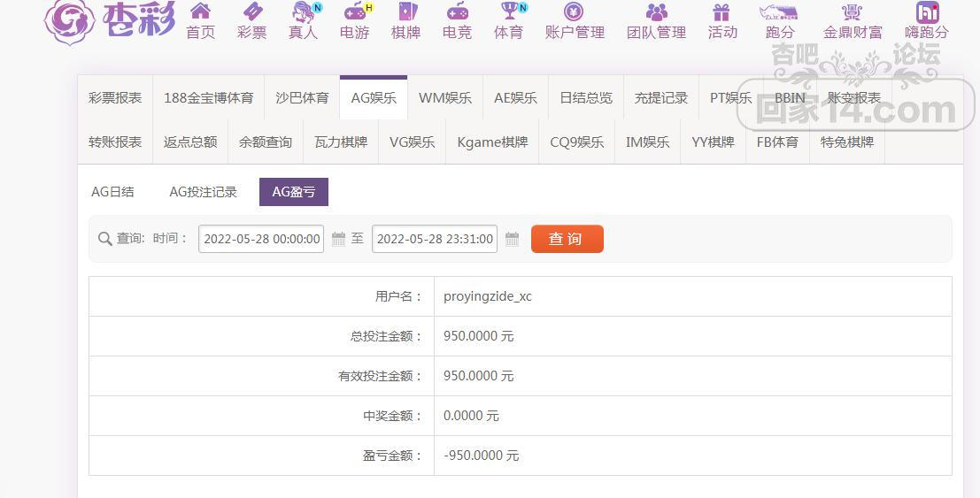Click the 活动 gift box icon
The height and width of the screenshot is (498, 980).
[722, 12]
